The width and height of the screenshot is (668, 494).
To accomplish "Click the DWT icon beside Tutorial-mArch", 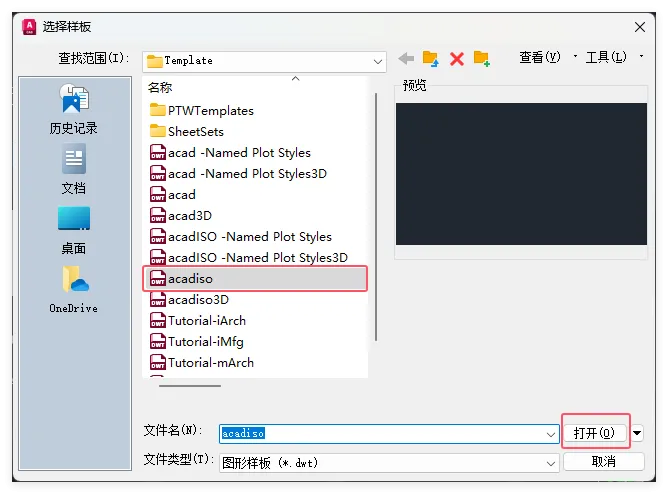I will 158,362.
